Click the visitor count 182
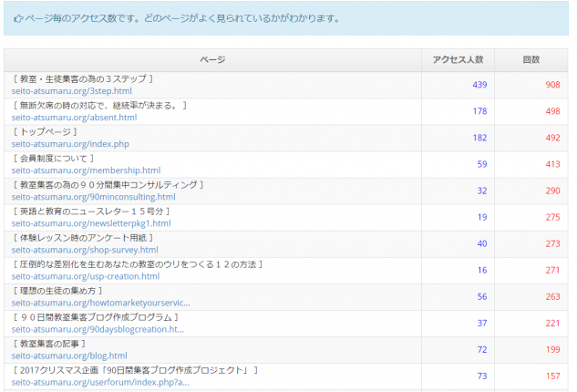This screenshot has height=392, width=577. point(479,138)
